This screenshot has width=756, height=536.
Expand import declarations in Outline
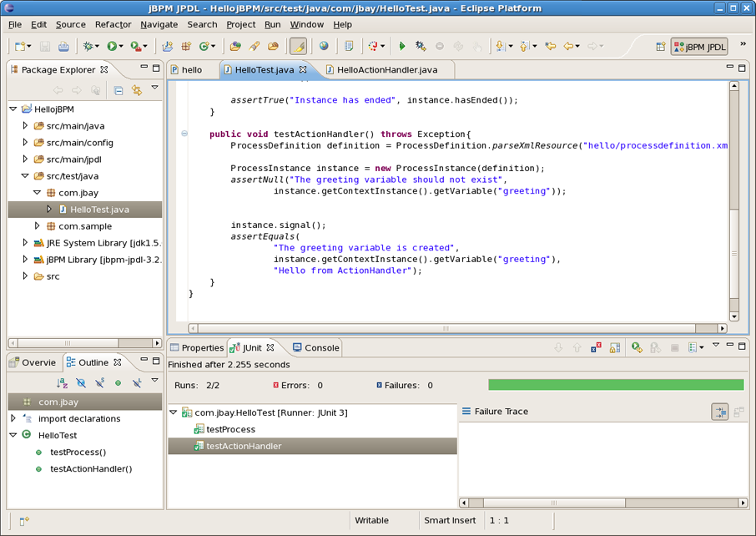click(x=13, y=418)
